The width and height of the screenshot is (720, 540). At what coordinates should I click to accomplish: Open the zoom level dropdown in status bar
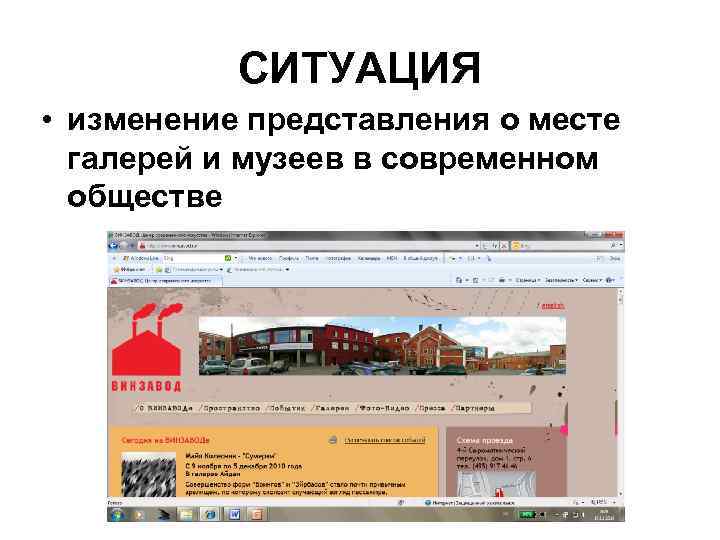click(x=604, y=502)
